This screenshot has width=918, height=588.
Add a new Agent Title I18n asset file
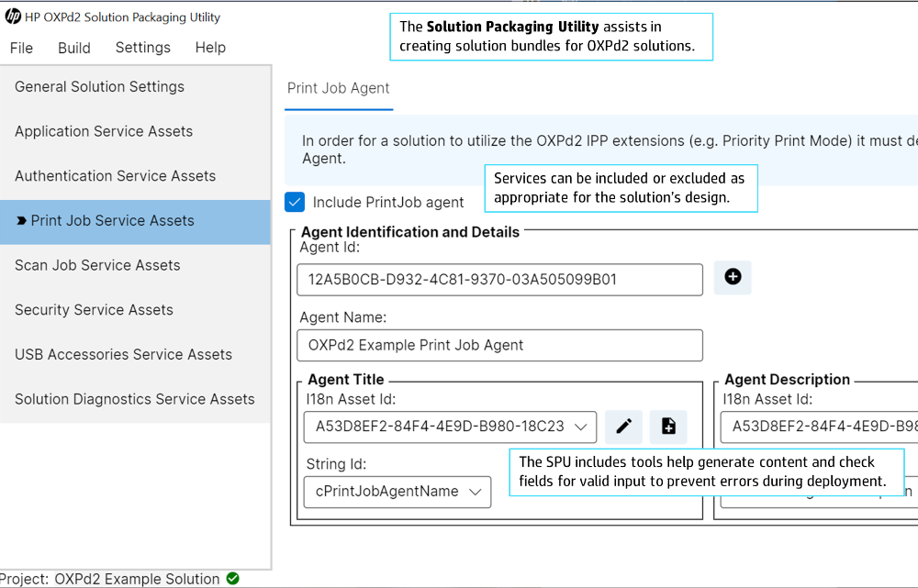[668, 427]
